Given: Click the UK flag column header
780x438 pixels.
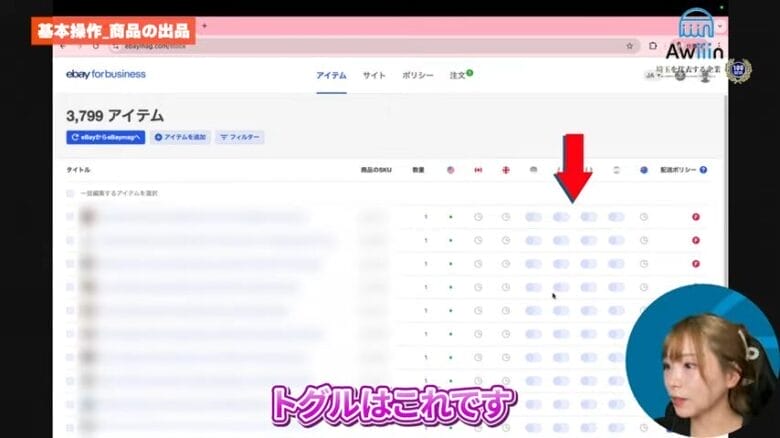Looking at the screenshot, I should click(506, 170).
